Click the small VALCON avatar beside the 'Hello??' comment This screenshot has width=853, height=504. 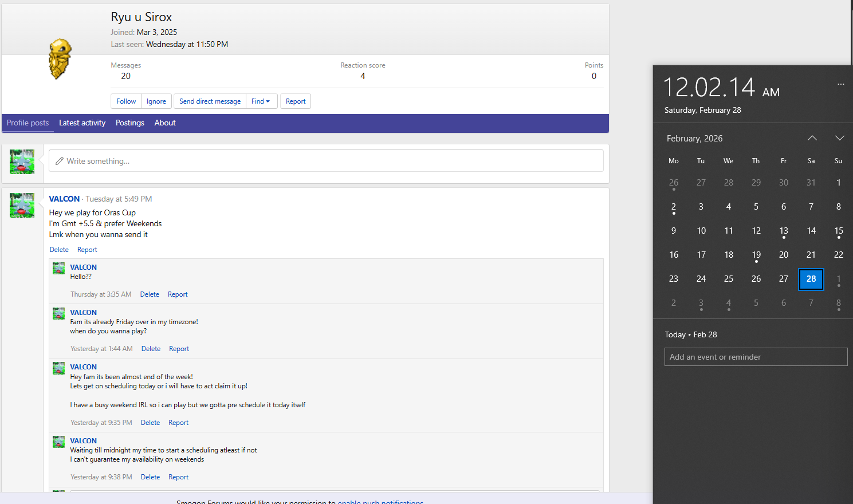pyautogui.click(x=58, y=268)
